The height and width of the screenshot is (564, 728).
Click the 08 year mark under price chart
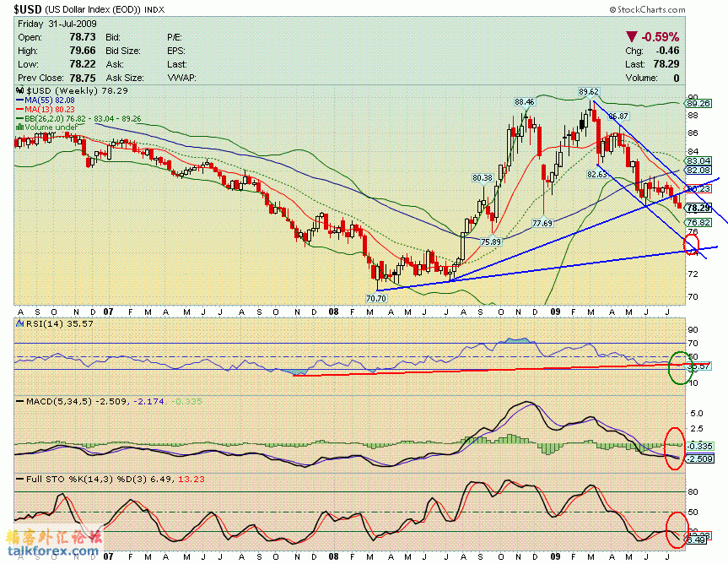click(333, 312)
